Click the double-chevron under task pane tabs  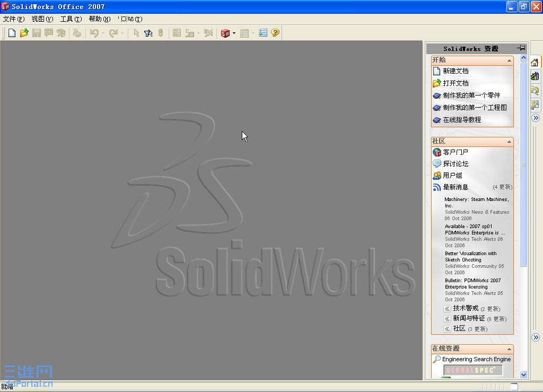tap(536, 118)
